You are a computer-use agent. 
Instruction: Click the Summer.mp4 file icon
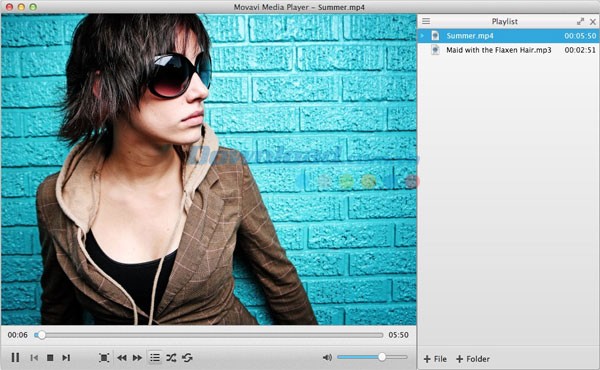tap(435, 36)
